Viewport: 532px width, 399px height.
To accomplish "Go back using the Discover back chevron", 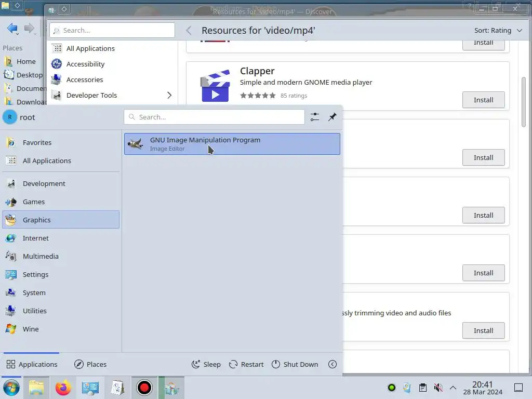I will 189,30.
